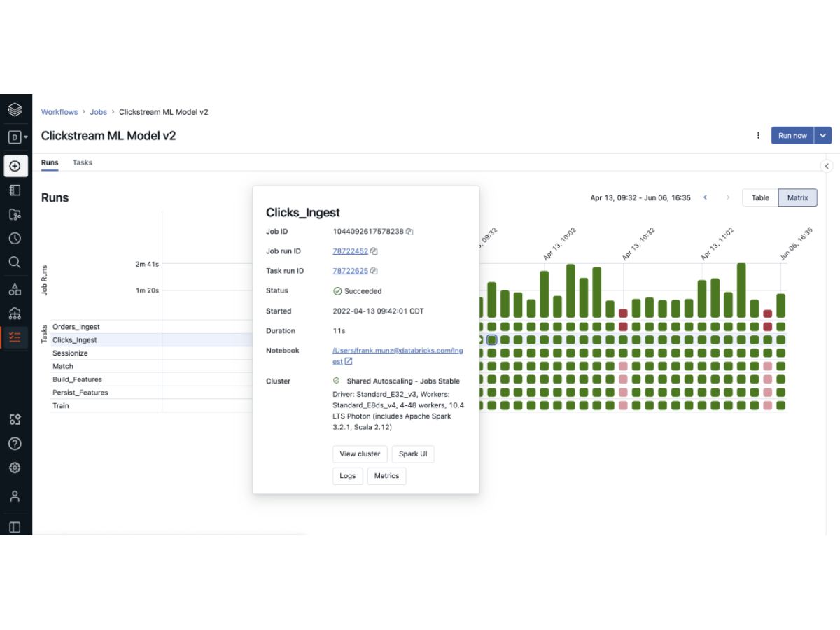Go to previous date range arrow
Screen dimensions: 840x630
(x=706, y=198)
